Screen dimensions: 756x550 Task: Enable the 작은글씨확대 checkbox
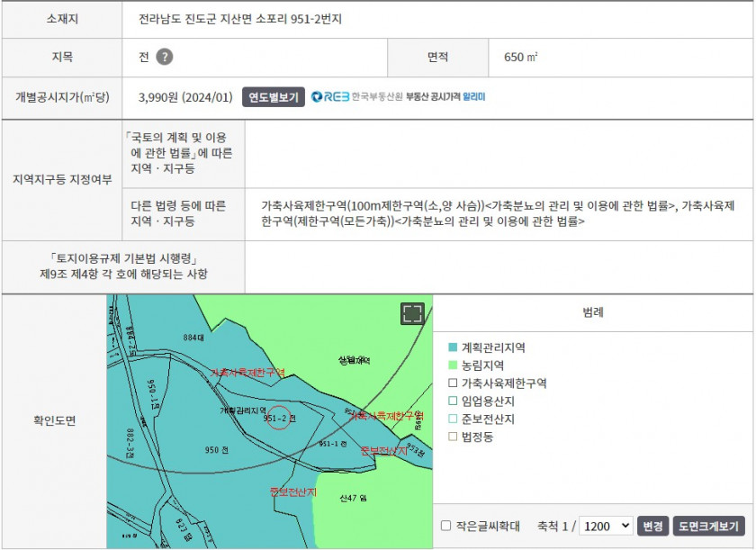pyautogui.click(x=446, y=526)
